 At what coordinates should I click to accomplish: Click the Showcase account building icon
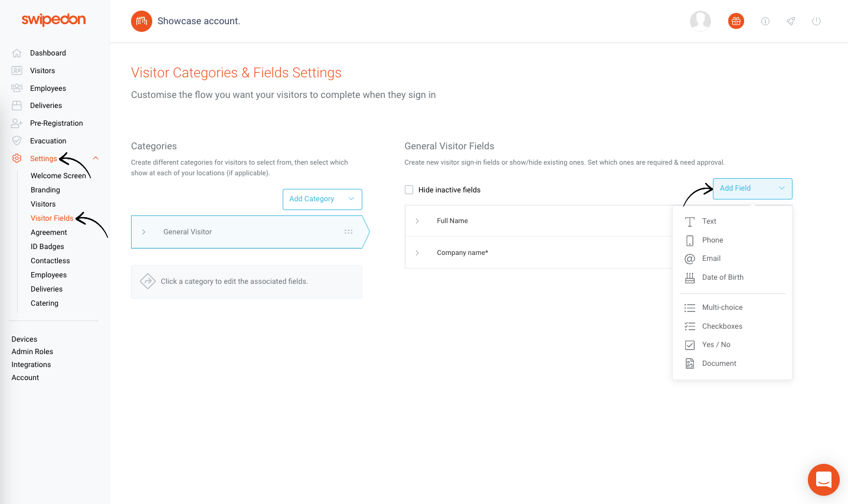[x=142, y=21]
